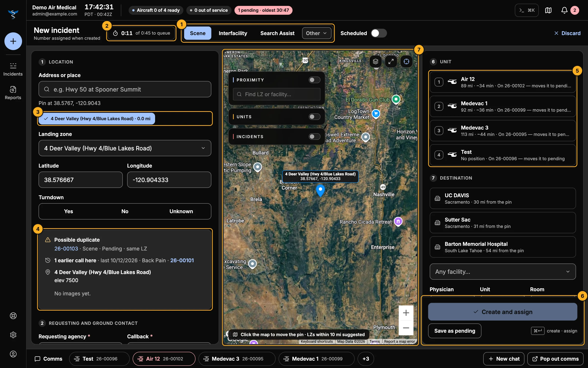Open the Air 12 26-00102 comms tab
The width and height of the screenshot is (588, 368).
[x=164, y=359]
